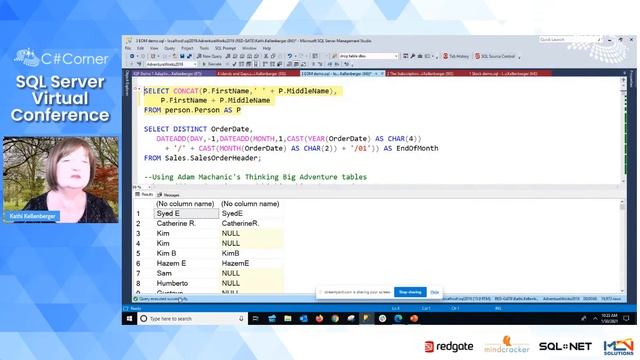The width and height of the screenshot is (640, 360).
Task: Open the notification center icon in system tray
Action: [627, 318]
